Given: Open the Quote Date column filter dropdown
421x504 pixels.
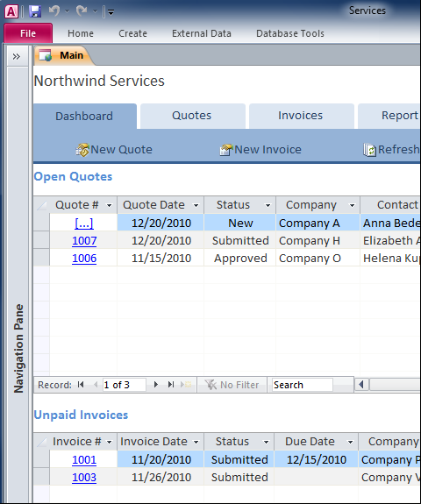Looking at the screenshot, I should (x=196, y=205).
